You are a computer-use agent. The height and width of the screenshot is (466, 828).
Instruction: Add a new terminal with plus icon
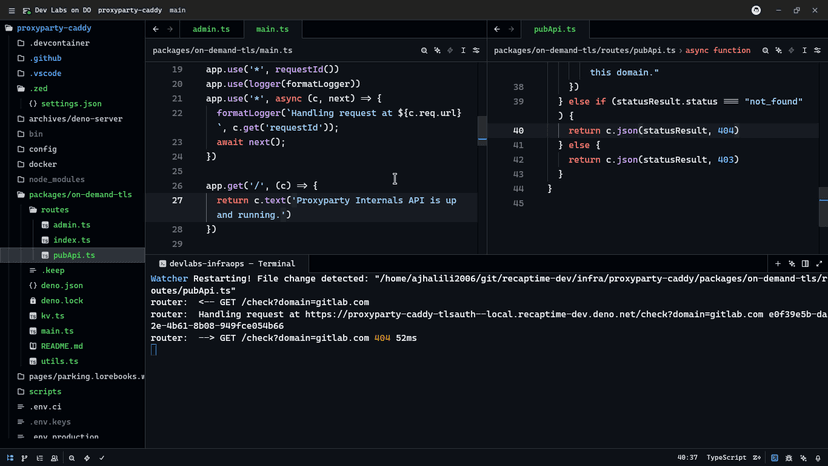(x=778, y=264)
